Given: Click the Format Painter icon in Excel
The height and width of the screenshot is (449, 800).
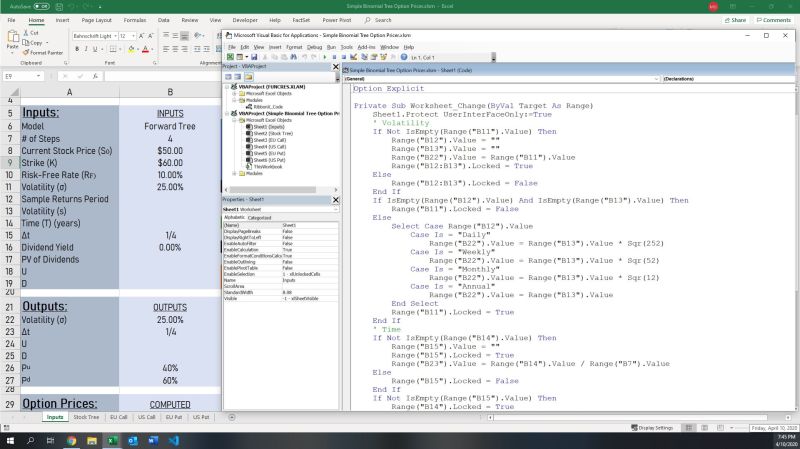Looking at the screenshot, I should tap(43, 53).
